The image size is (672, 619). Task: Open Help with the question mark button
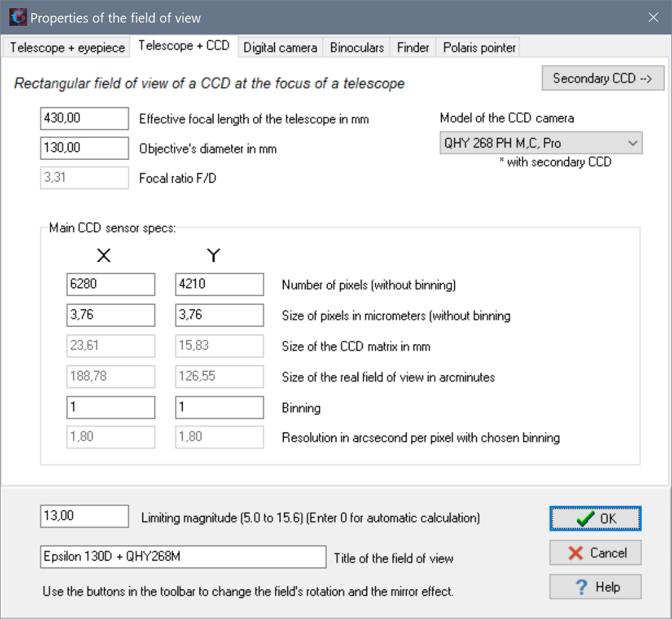595,587
